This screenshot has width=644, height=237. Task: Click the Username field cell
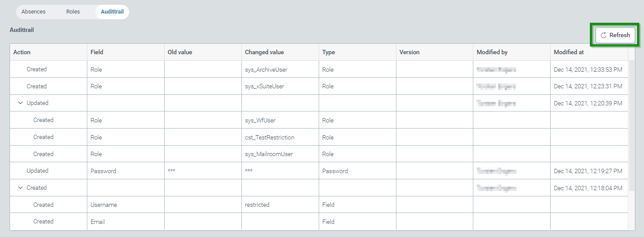(104, 205)
